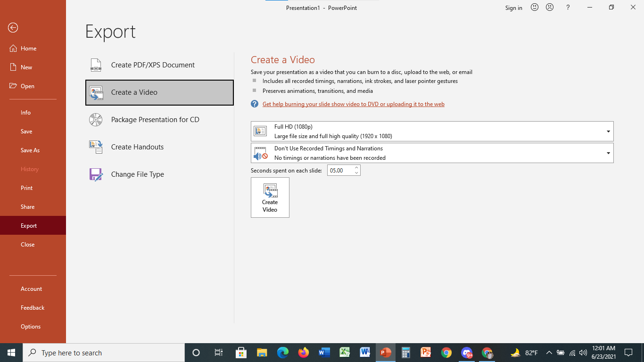Choose the Change File Type option
This screenshot has width=644, height=362.
tap(159, 174)
